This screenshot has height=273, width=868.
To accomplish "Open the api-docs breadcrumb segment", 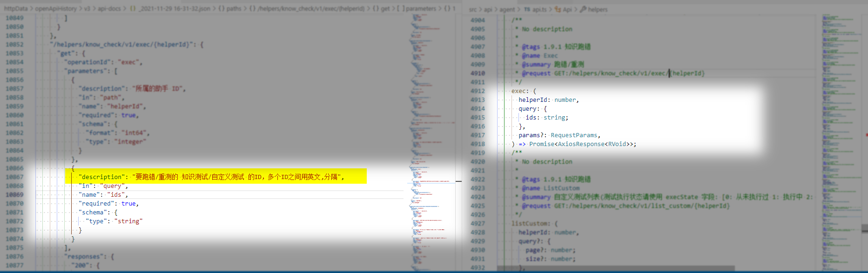I will pyautogui.click(x=109, y=8).
